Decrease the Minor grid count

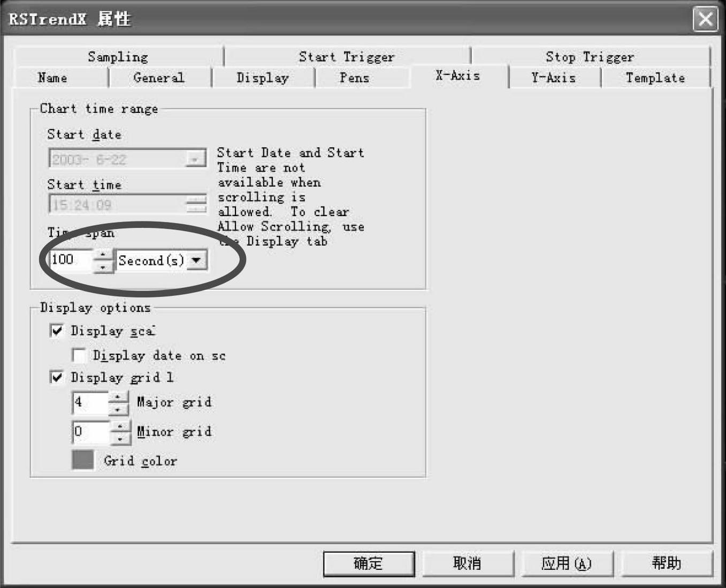[120, 438]
